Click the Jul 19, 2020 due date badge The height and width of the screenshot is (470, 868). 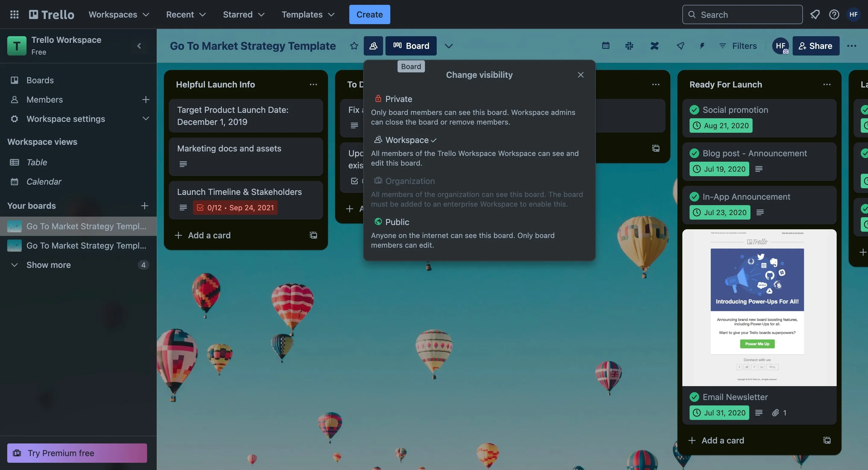[x=719, y=169]
